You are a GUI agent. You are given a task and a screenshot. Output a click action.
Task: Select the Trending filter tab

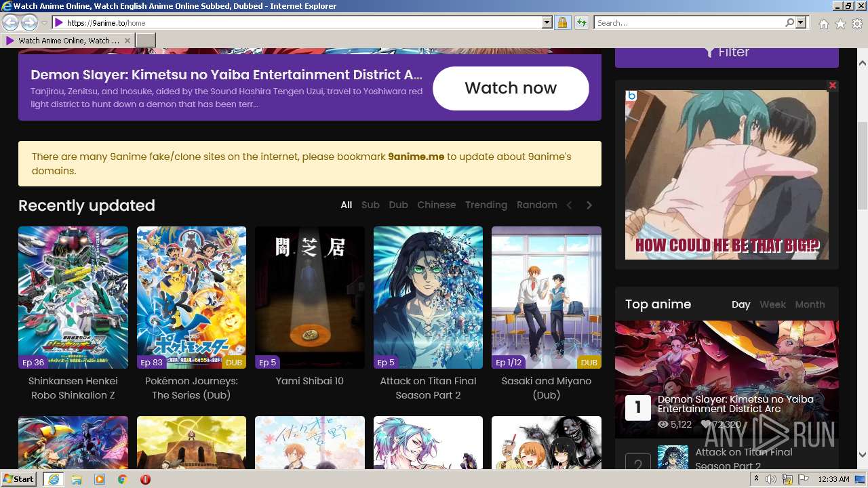click(486, 205)
